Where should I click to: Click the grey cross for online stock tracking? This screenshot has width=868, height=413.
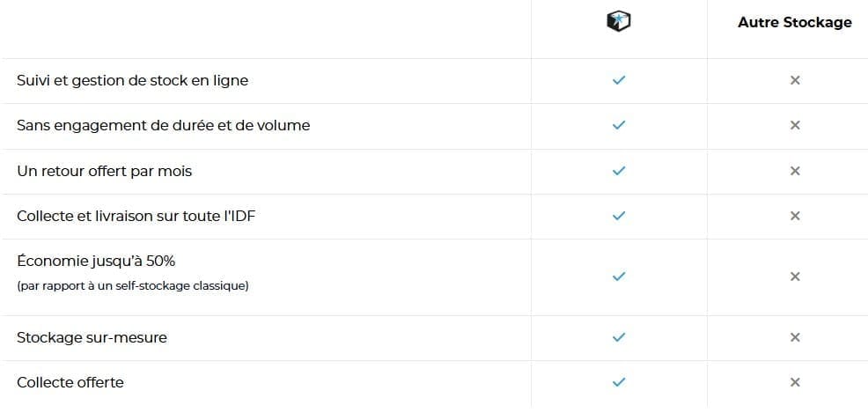point(795,80)
